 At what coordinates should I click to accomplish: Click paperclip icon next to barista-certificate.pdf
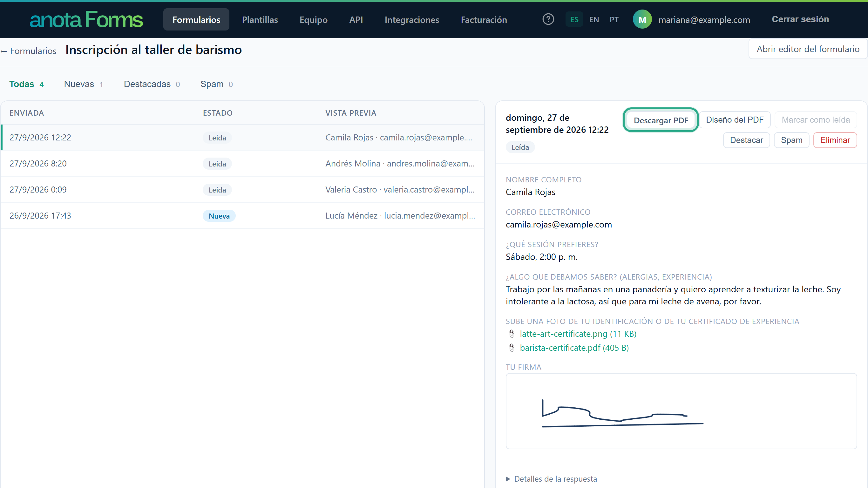pyautogui.click(x=512, y=348)
